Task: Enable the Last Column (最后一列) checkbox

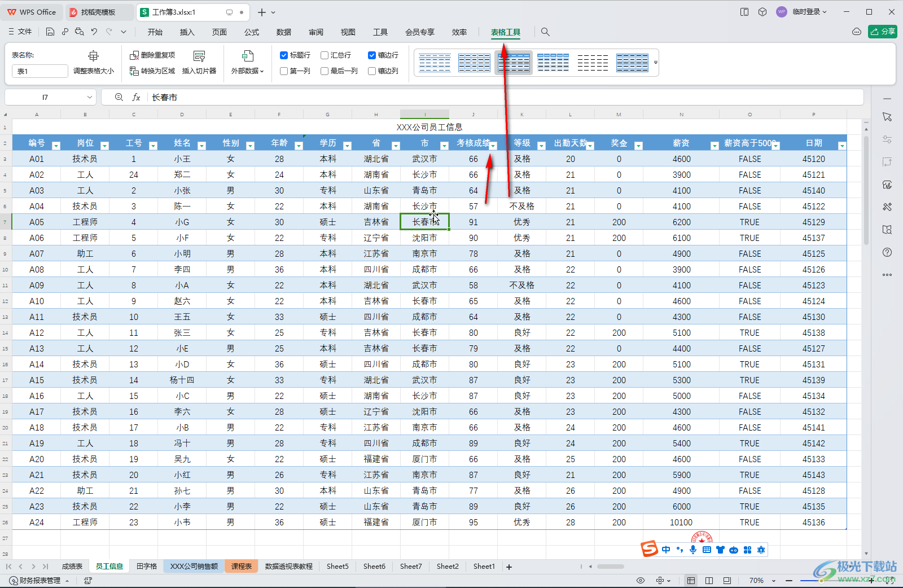Action: click(325, 71)
